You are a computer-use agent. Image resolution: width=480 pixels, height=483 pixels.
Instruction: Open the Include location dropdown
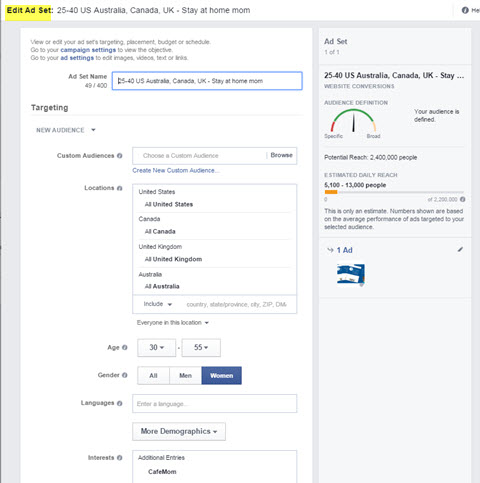point(158,304)
